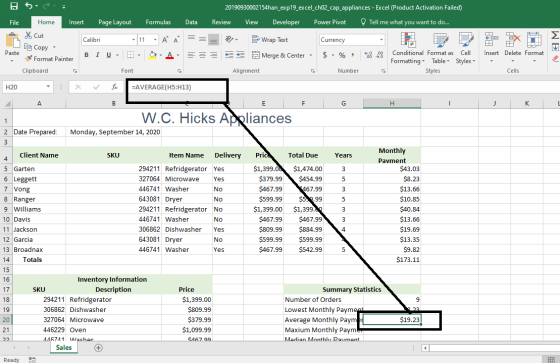Toggle Italic formatting
Viewport: 560px width, 363px height.
pos(98,55)
